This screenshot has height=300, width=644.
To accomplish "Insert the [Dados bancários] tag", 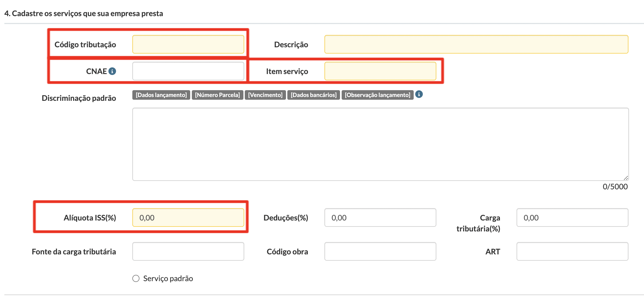I will [314, 95].
